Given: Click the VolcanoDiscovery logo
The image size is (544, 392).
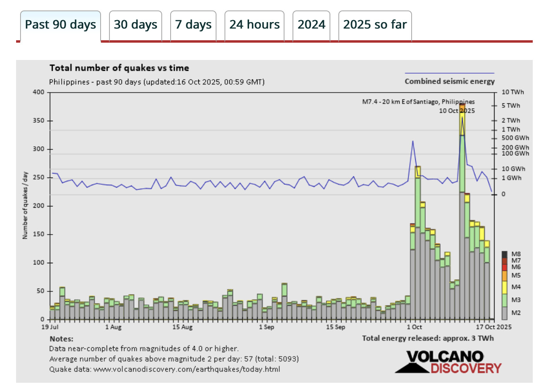Looking at the screenshot, I should click(x=448, y=362).
